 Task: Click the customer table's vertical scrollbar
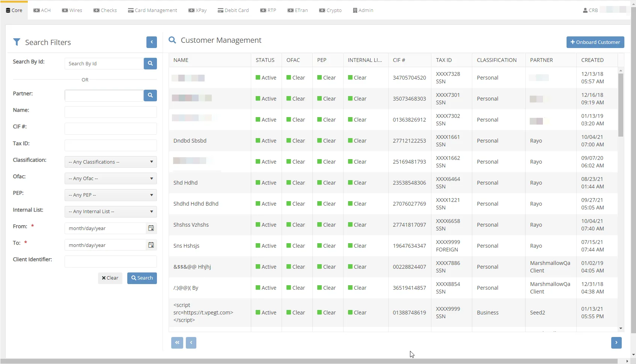click(621, 105)
